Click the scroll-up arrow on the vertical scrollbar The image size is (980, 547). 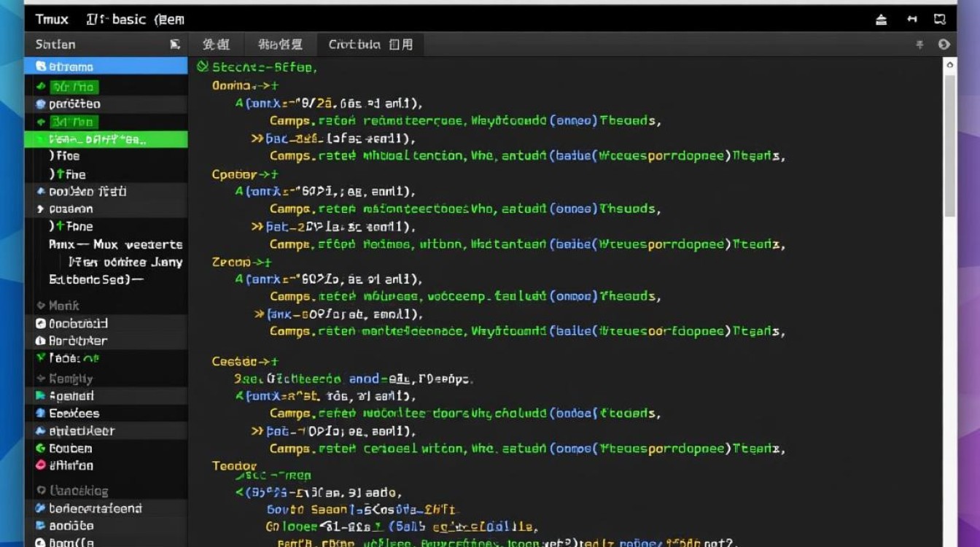(949, 66)
